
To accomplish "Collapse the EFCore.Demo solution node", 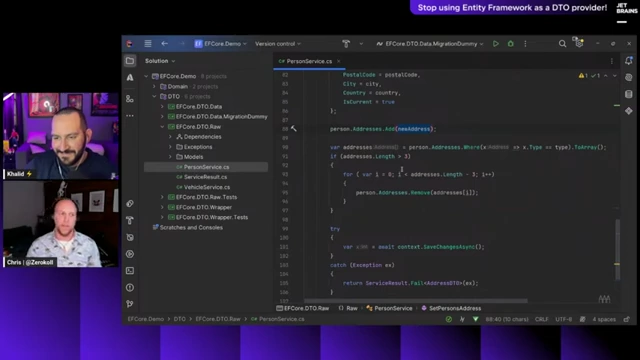I will [147, 76].
